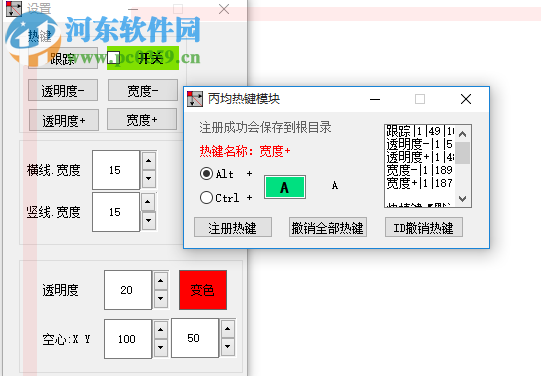
Task: Click the 宽度+ button in settings
Action: [142, 119]
